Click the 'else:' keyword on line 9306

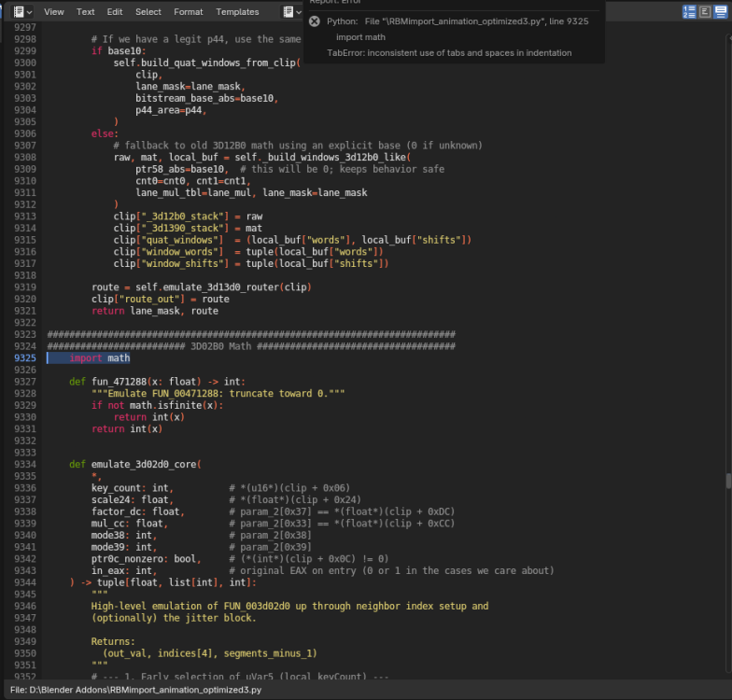click(105, 133)
